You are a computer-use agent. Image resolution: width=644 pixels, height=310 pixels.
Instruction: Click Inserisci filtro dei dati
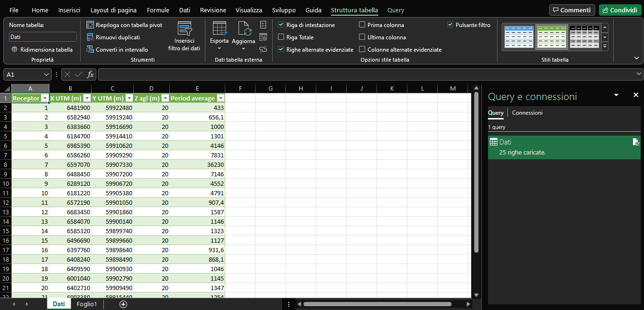pyautogui.click(x=184, y=36)
